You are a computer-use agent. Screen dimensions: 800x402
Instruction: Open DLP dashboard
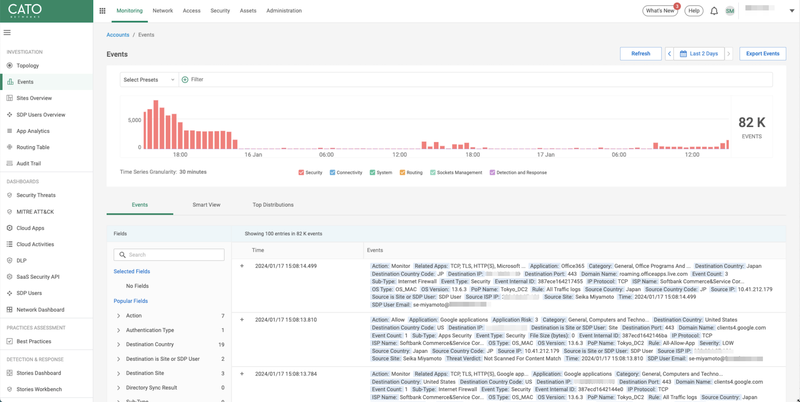tap(21, 261)
